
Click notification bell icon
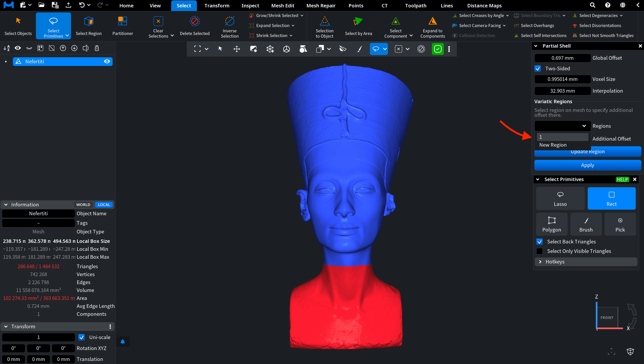click(x=123, y=341)
